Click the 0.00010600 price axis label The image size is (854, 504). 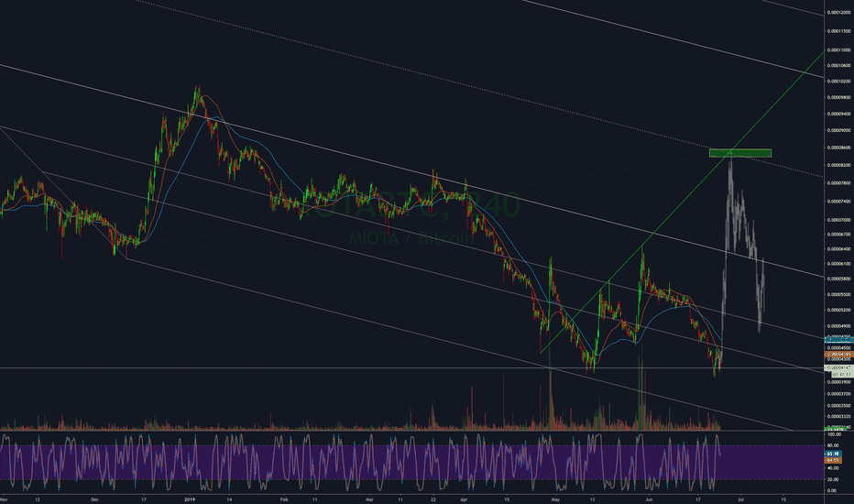tap(840, 65)
